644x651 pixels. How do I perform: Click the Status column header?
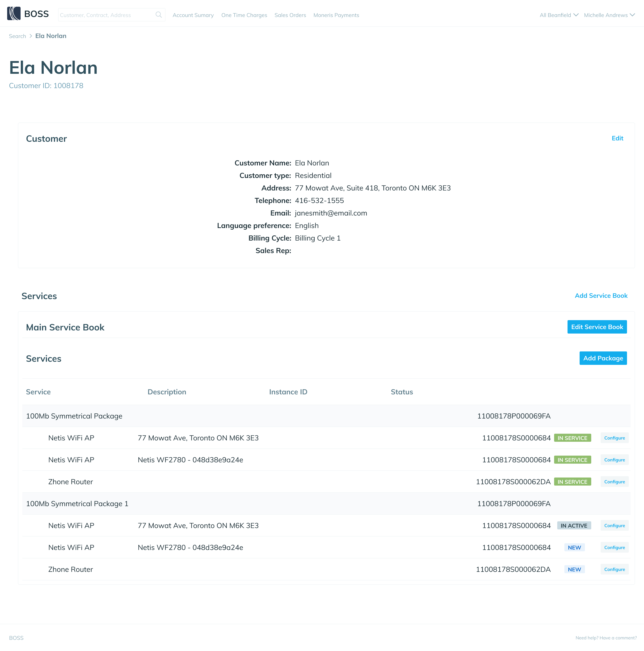[402, 392]
